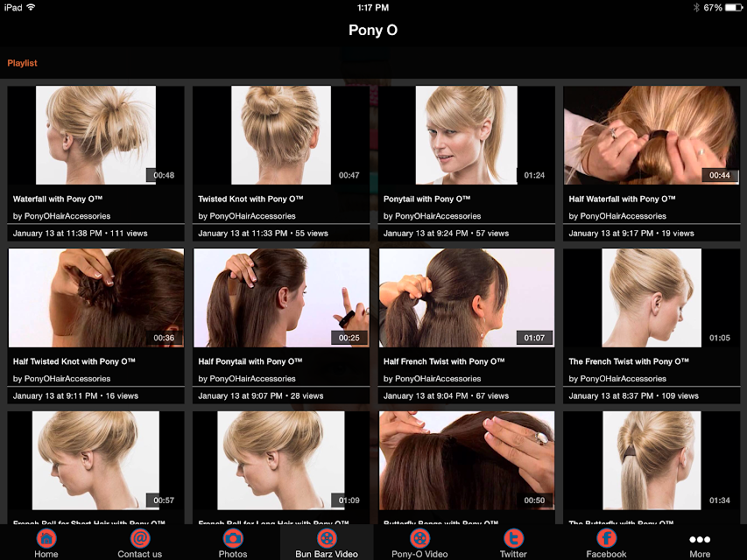Open the Playlist link
This screenshot has height=560, width=747.
point(23,63)
